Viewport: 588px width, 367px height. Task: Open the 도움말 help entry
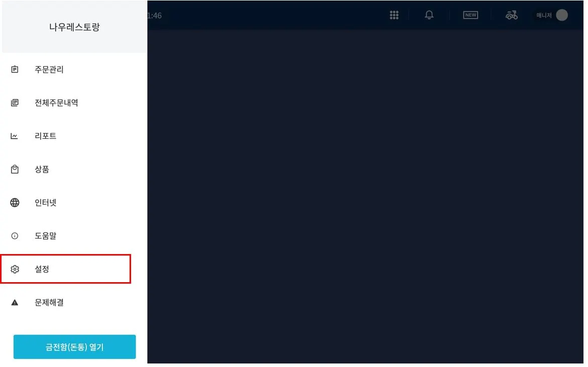(74, 236)
